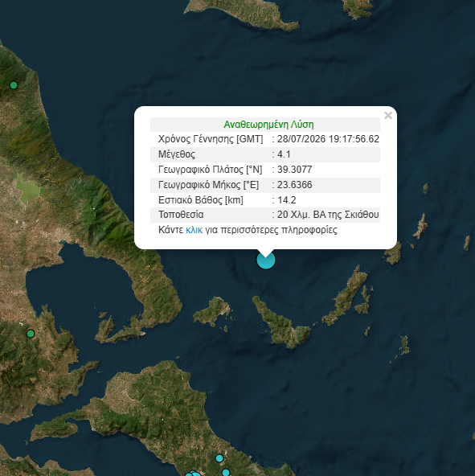Image resolution: width=475 pixels, height=476 pixels.
Task: Click the 'Εστιακό Βάθος [km]' label
Action: pyautogui.click(x=201, y=200)
